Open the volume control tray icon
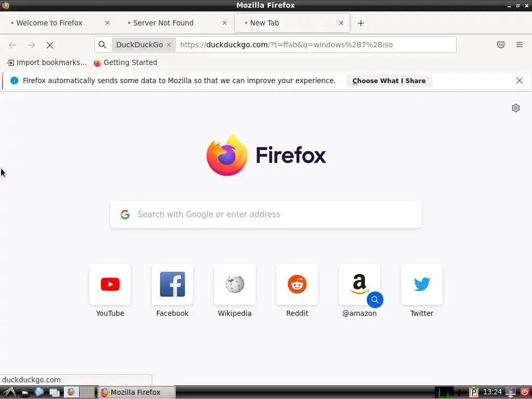This screenshot has height=399, width=532. pyautogui.click(x=461, y=393)
